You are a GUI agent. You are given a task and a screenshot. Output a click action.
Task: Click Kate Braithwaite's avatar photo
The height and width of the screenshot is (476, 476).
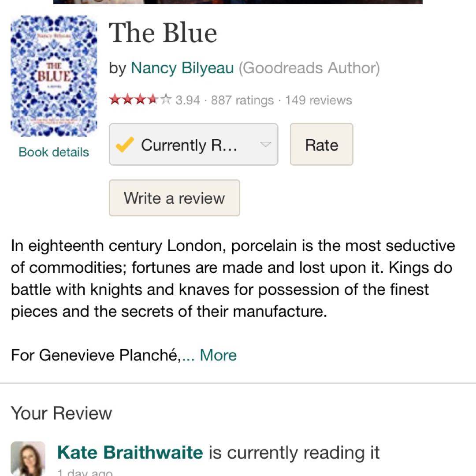[28, 458]
